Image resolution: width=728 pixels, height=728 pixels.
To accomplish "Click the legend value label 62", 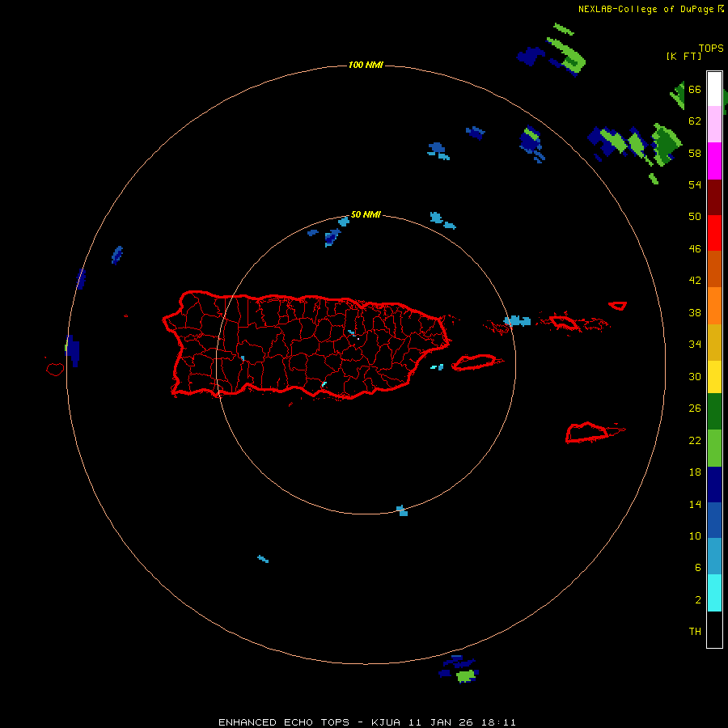I will [x=695, y=121].
